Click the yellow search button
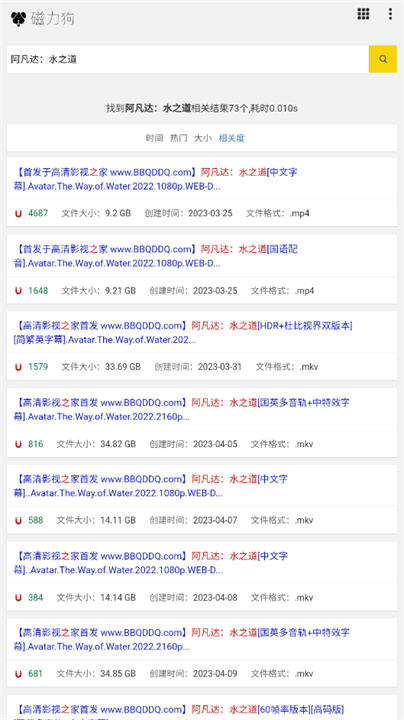This screenshot has width=404, height=720. coord(383,59)
